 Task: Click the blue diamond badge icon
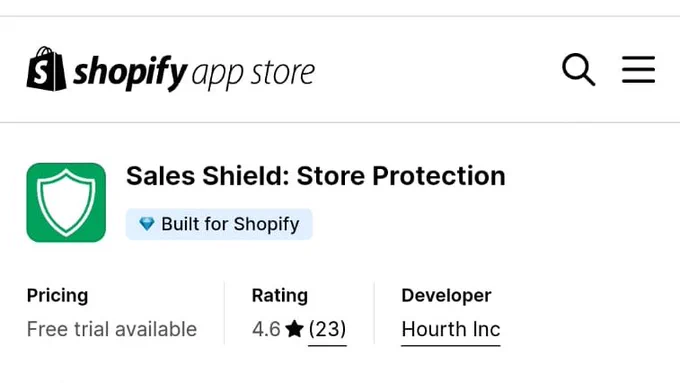[147, 224]
